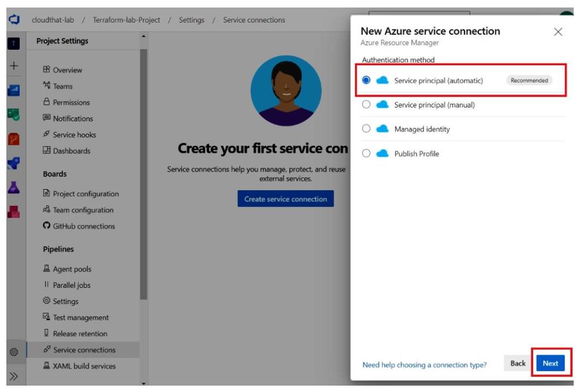This screenshot has width=587, height=392.
Task: Click the Project Settings heading
Action: 62,41
